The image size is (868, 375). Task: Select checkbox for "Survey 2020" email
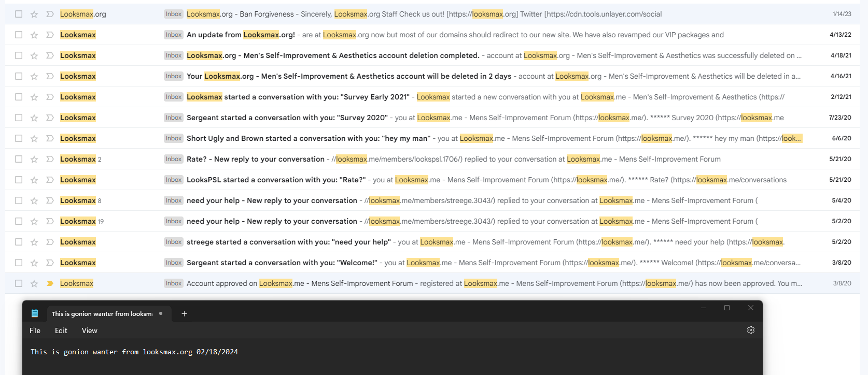[x=19, y=118]
